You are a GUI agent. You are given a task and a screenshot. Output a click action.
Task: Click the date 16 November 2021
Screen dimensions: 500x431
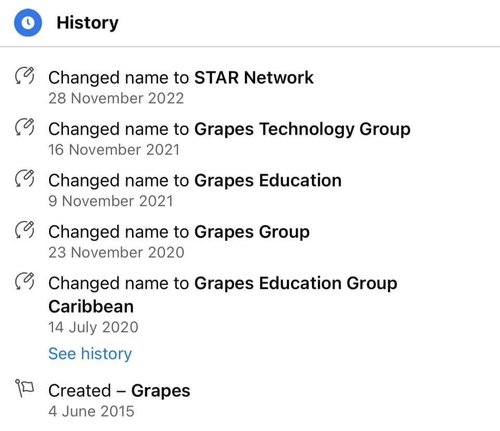[114, 150]
